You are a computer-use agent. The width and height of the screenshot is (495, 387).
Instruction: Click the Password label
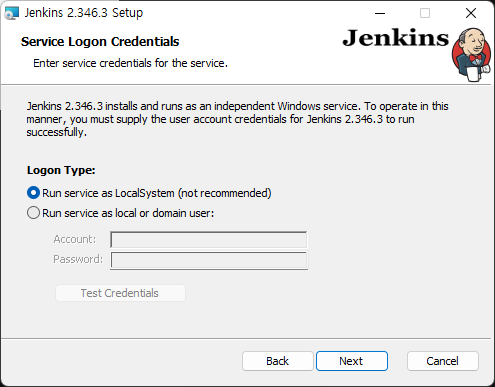coord(78,259)
